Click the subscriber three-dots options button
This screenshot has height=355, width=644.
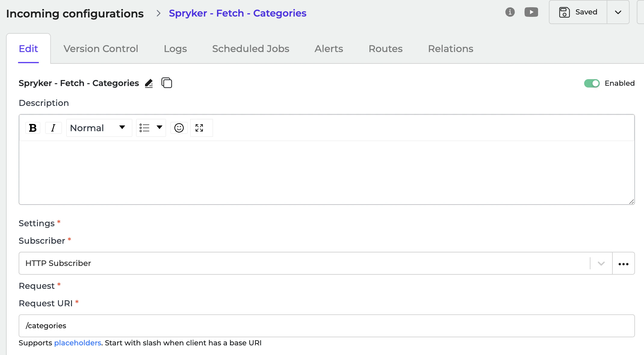tap(623, 264)
